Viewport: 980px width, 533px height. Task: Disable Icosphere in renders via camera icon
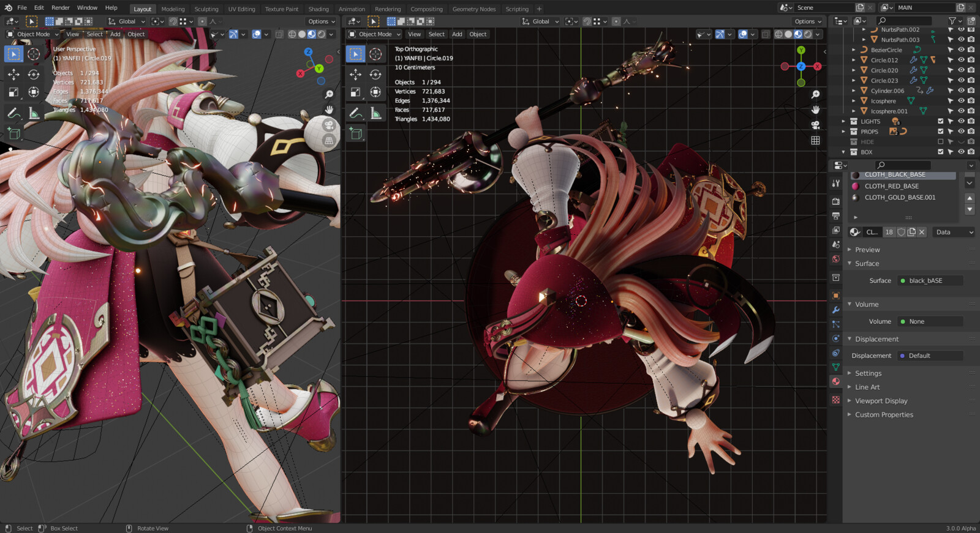(971, 101)
